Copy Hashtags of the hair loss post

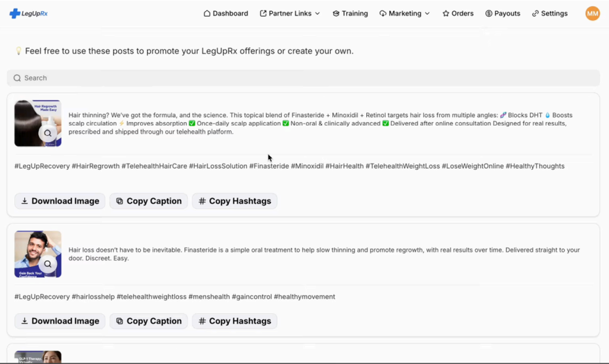point(234,321)
